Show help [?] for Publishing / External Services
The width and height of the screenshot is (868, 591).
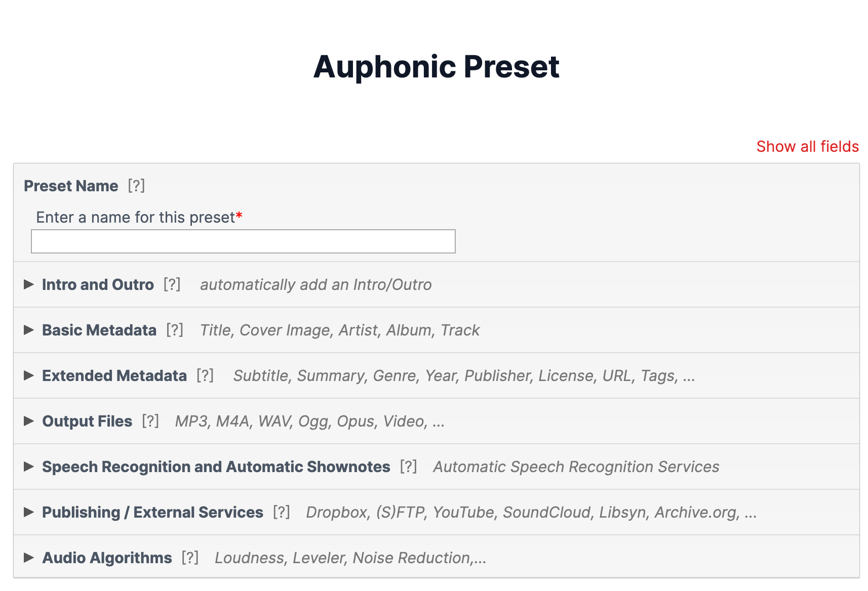282,512
